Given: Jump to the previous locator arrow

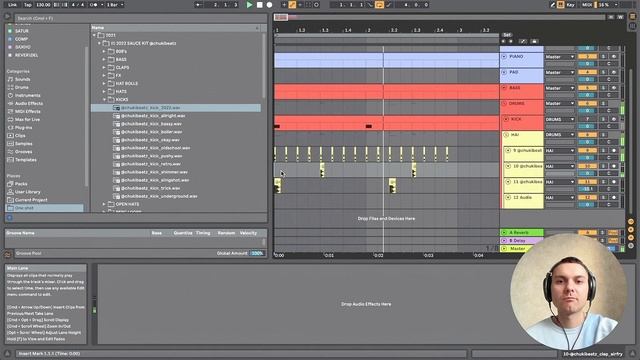Looking at the screenshot, I should coord(503,41).
